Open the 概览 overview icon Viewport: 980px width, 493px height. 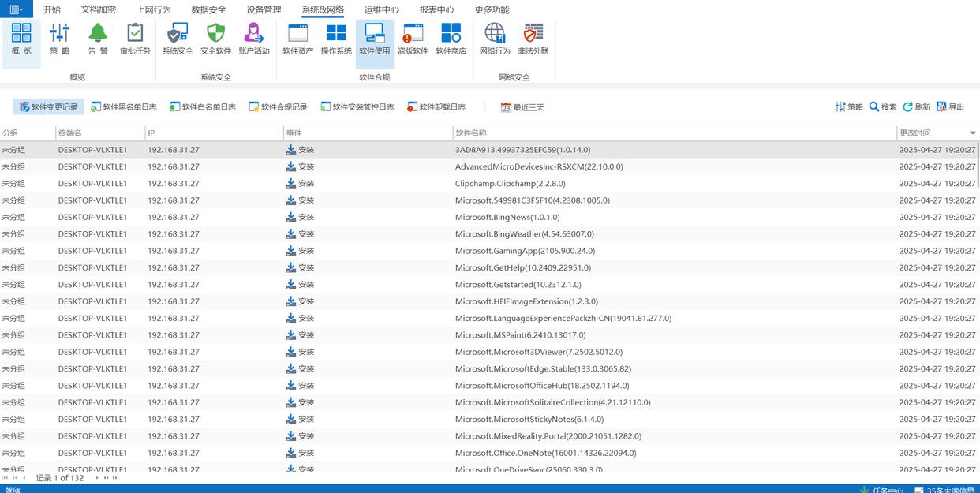click(21, 39)
